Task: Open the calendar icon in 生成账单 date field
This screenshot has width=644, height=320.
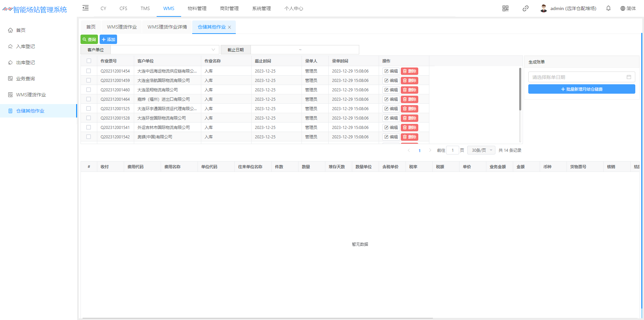Action: pyautogui.click(x=629, y=77)
